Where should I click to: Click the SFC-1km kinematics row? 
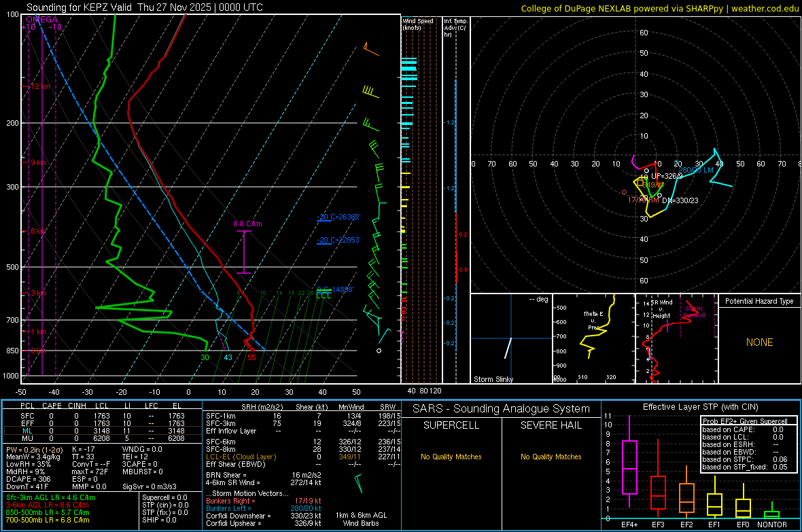click(x=303, y=416)
